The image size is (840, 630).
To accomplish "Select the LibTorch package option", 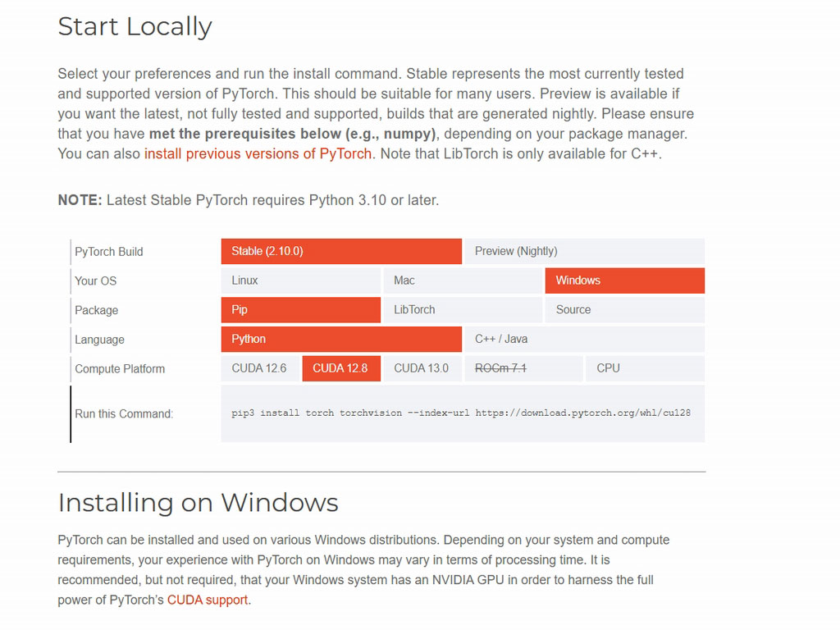I will pyautogui.click(x=462, y=310).
